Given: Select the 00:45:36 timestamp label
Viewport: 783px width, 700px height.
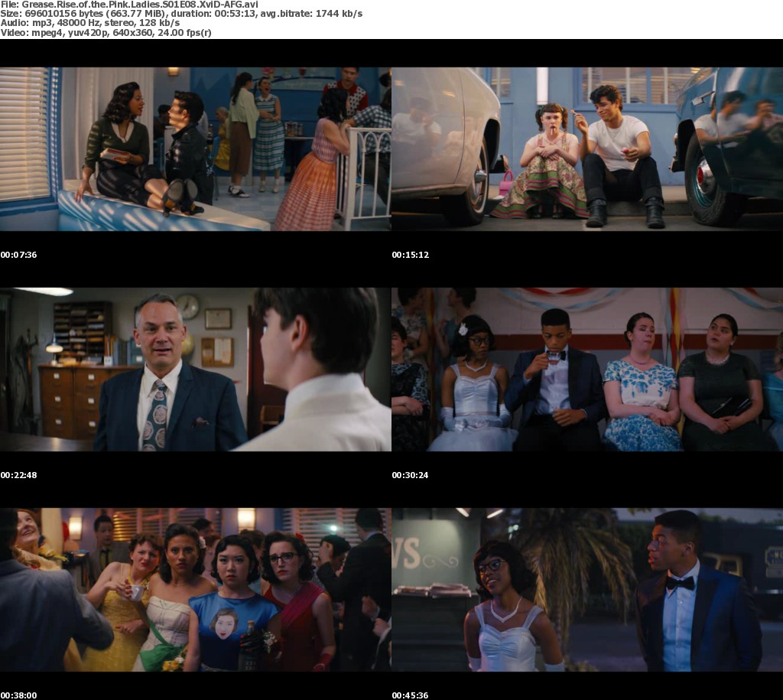Looking at the screenshot, I should 410,695.
